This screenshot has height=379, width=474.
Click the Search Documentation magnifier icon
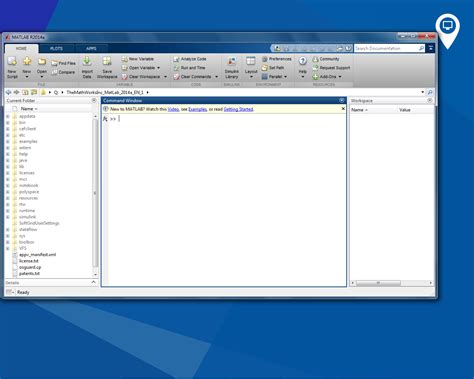click(421, 48)
